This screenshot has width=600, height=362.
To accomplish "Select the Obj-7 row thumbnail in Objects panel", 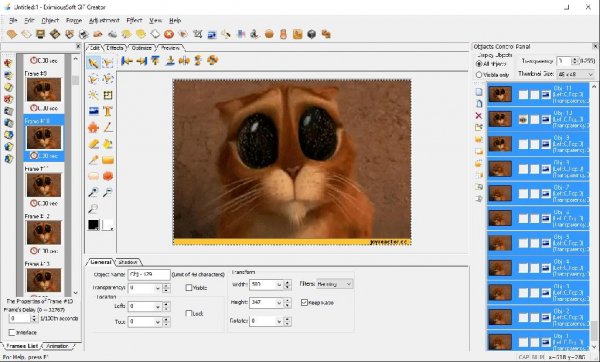I will [x=500, y=194].
